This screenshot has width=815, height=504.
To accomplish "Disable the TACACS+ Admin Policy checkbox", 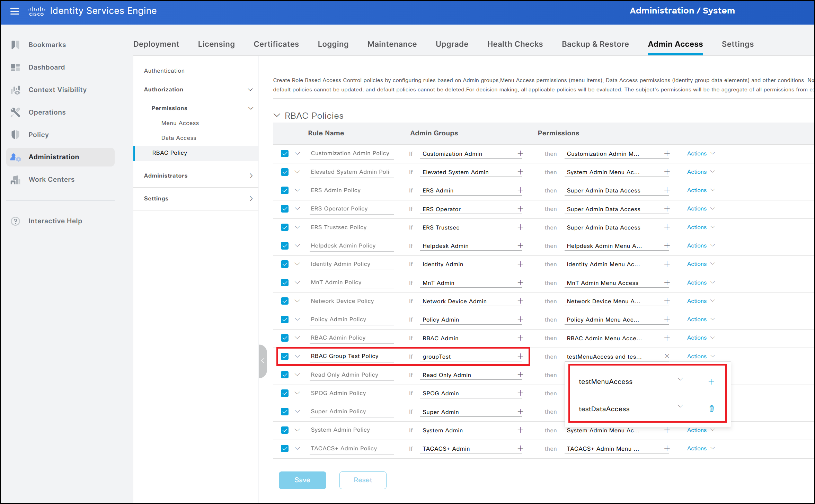I will [285, 448].
